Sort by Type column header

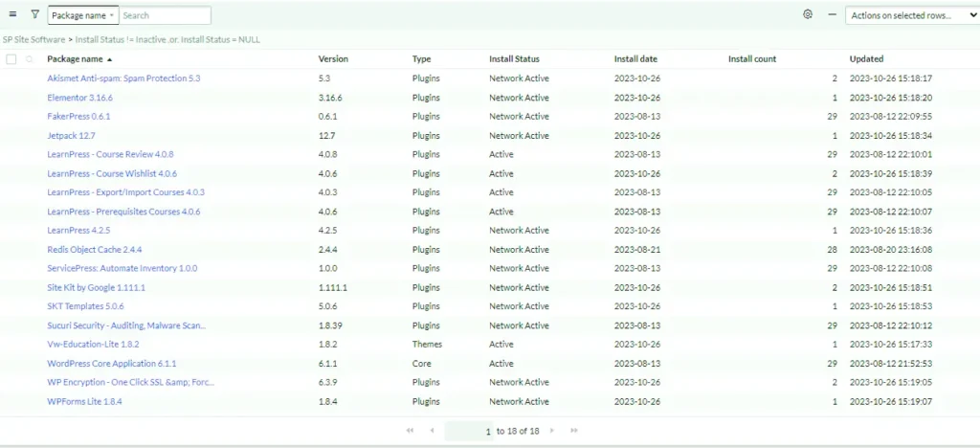click(x=421, y=59)
